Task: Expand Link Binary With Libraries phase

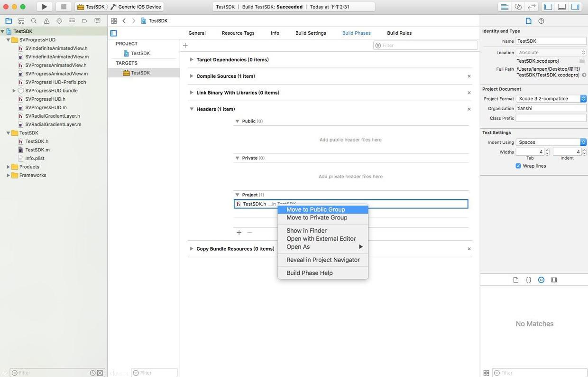Action: (x=191, y=93)
